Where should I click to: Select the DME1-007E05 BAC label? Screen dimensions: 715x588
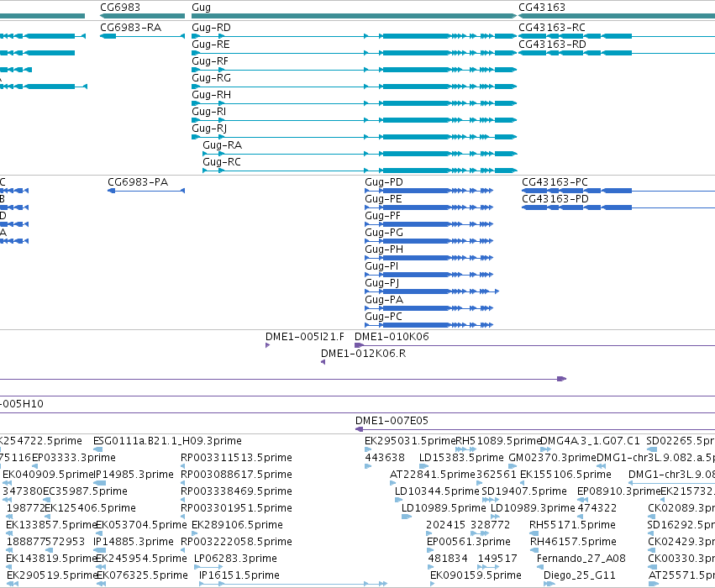[392, 420]
